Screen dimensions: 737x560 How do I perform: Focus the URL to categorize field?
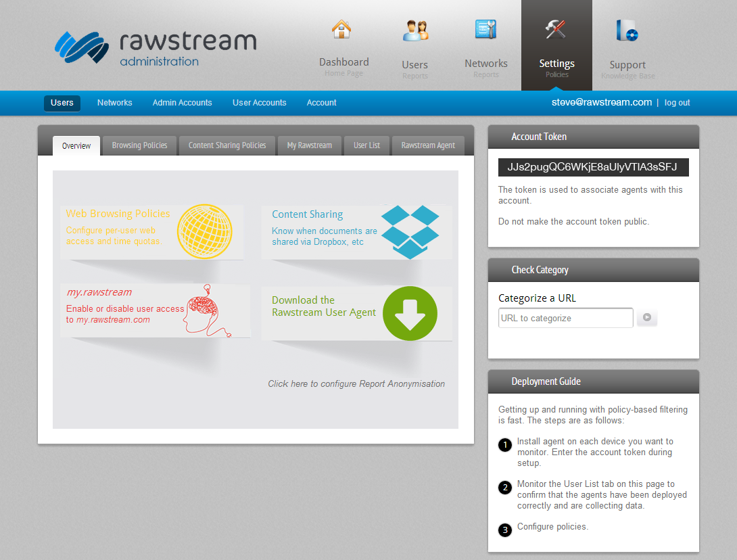point(565,318)
